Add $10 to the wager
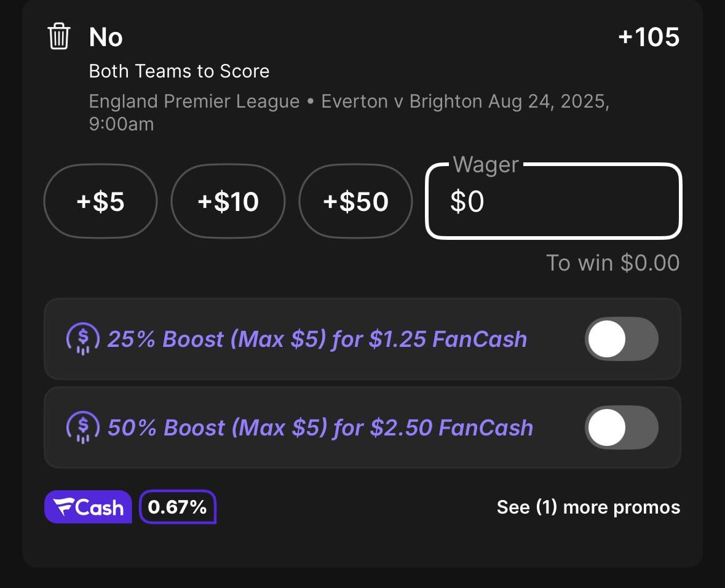This screenshot has width=725, height=588. coord(228,201)
